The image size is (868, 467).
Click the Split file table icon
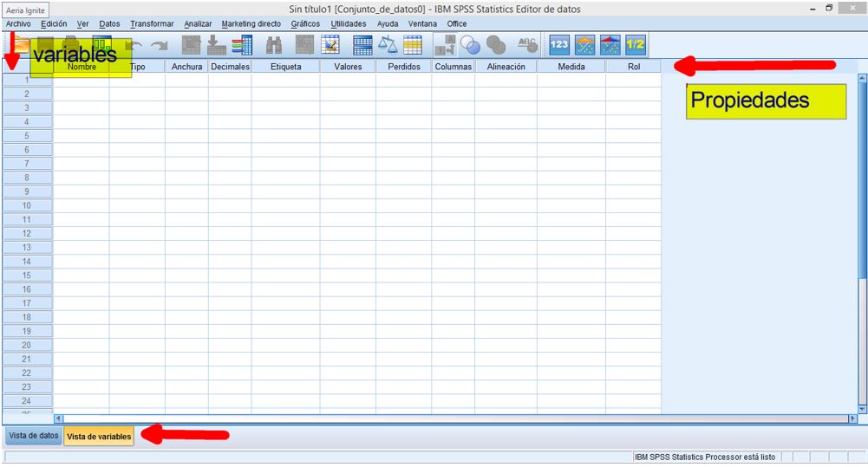click(362, 45)
